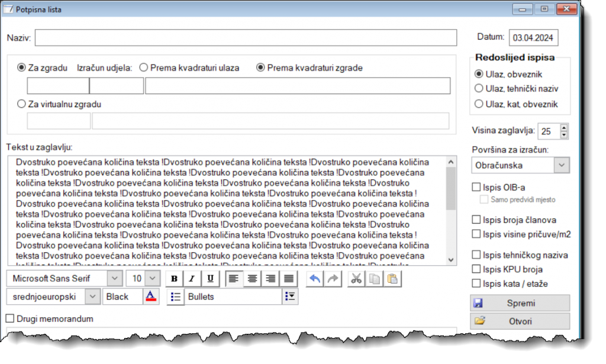
Task: Click the Otvori button
Action: tap(520, 321)
